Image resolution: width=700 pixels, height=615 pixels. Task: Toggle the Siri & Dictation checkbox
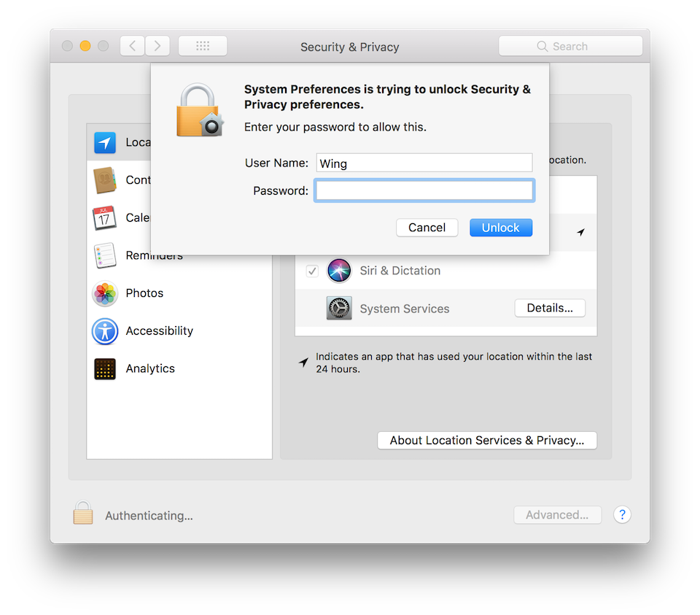312,271
